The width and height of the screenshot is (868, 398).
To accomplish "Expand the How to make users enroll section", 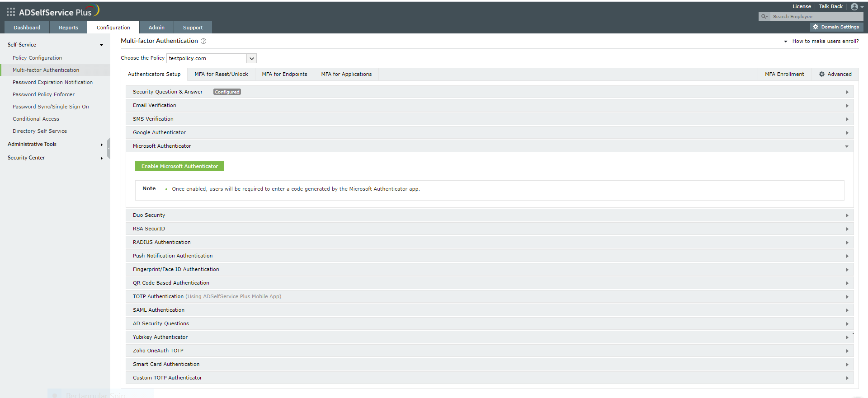I will 821,41.
